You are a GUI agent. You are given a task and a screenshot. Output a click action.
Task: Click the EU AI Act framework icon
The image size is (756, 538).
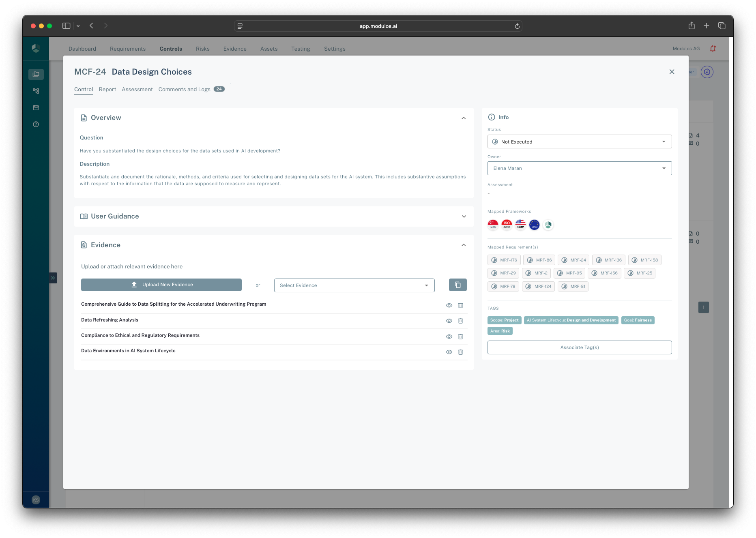(x=534, y=225)
